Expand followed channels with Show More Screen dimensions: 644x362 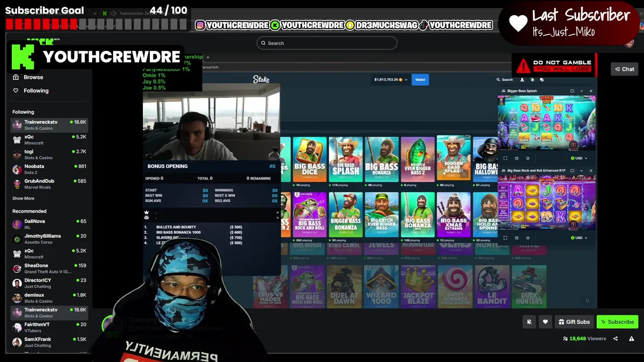click(23, 199)
